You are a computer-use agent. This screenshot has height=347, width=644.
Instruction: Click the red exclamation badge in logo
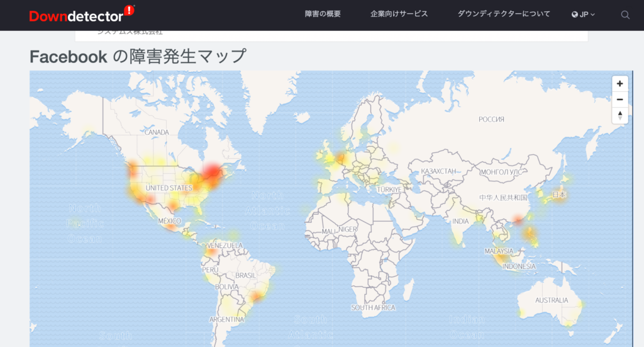click(128, 10)
